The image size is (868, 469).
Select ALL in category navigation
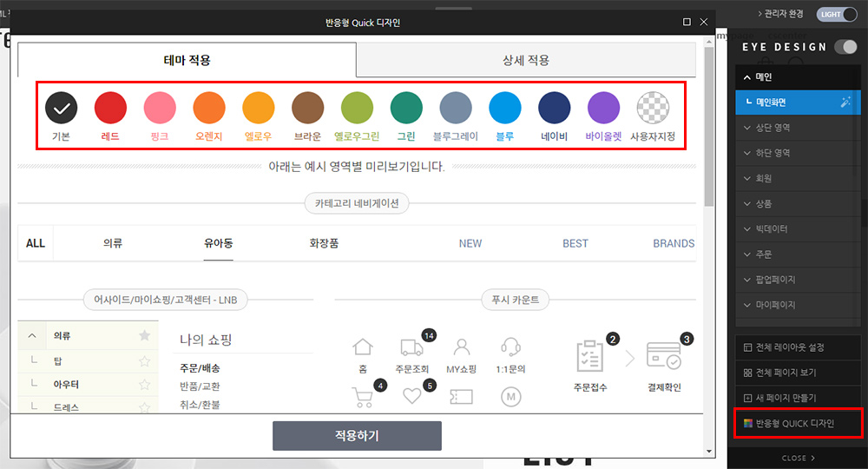36,243
